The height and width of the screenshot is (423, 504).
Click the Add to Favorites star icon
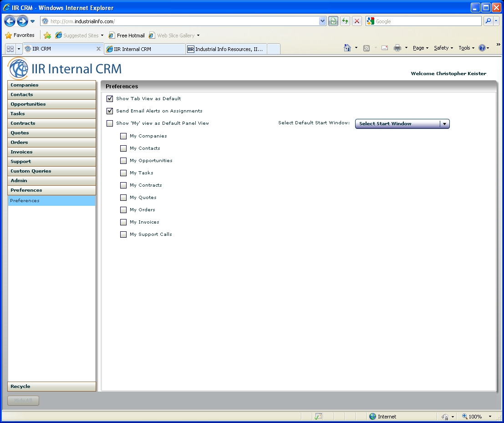click(47, 36)
